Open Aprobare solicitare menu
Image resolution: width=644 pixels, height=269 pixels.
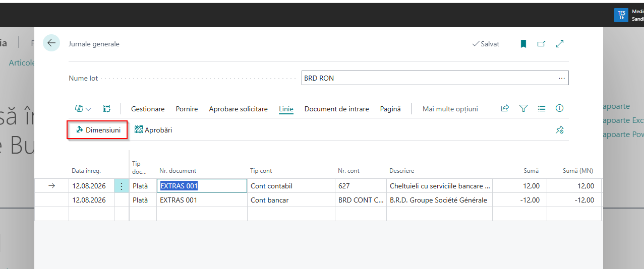pos(238,109)
